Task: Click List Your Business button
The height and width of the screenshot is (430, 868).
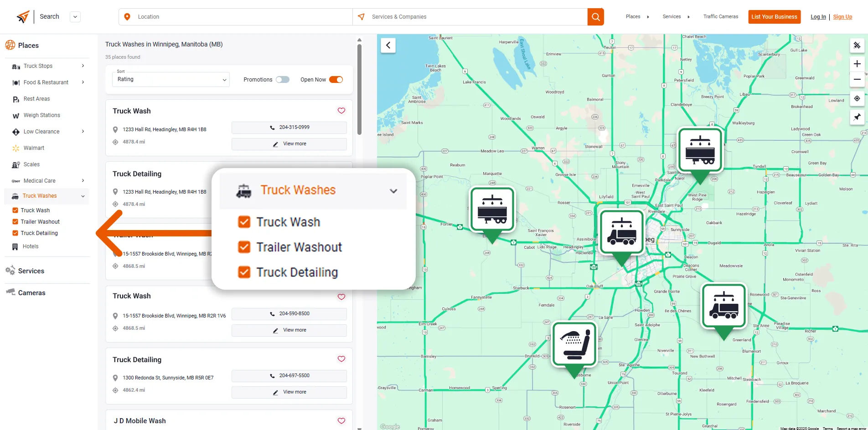Action: point(774,17)
